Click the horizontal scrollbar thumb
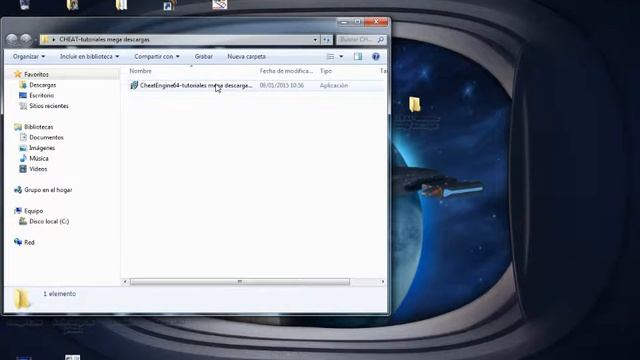This screenshot has width=640, height=360. [240, 282]
